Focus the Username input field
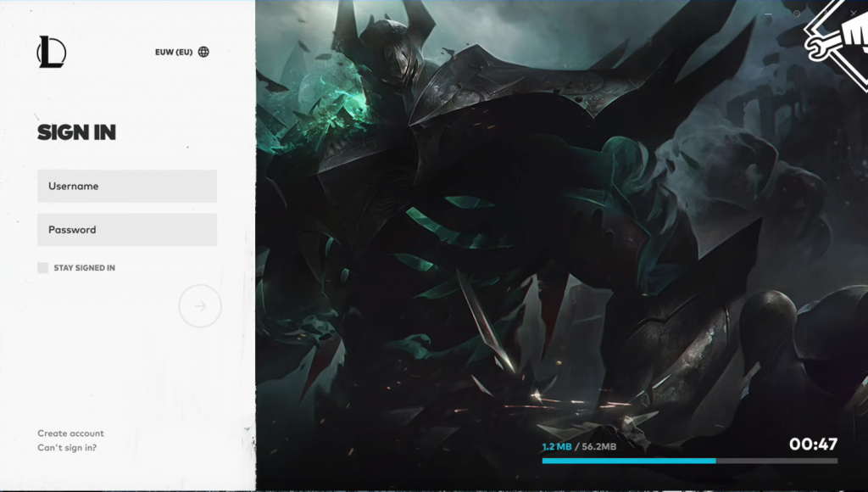The image size is (868, 492). (x=127, y=186)
